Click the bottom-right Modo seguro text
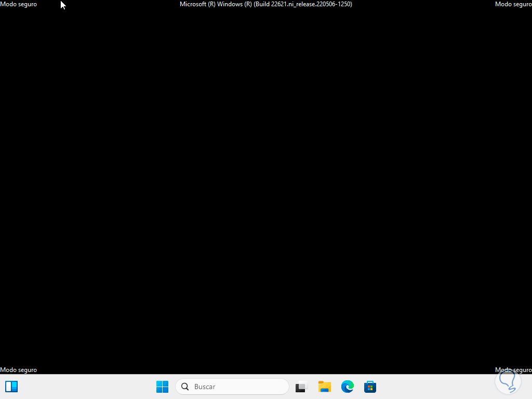 [513, 369]
